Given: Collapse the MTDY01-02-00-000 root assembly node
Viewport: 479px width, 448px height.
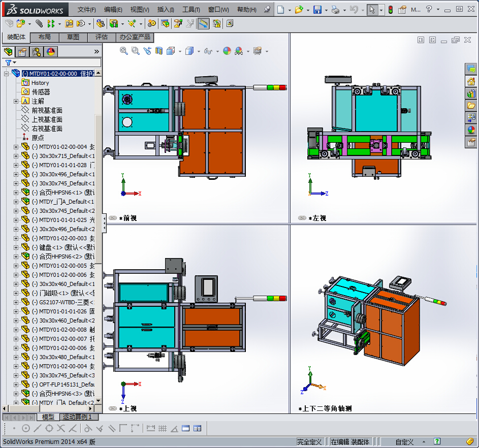Looking at the screenshot, I should point(6,74).
